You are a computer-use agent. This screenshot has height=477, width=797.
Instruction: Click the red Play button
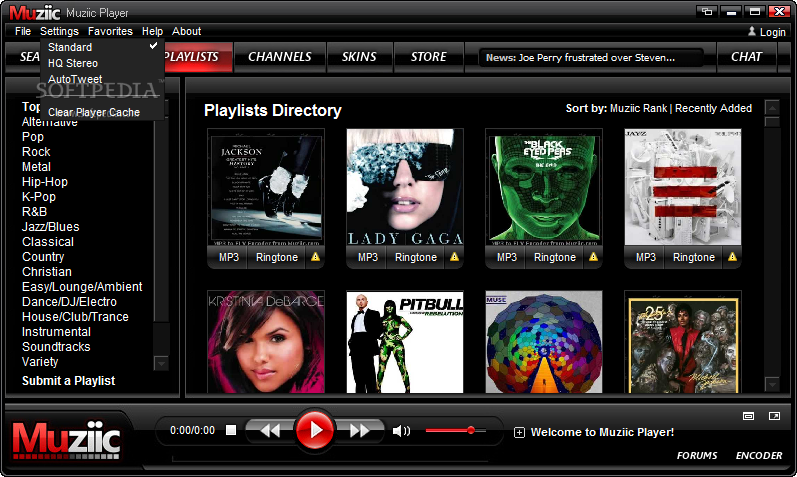[x=315, y=430]
